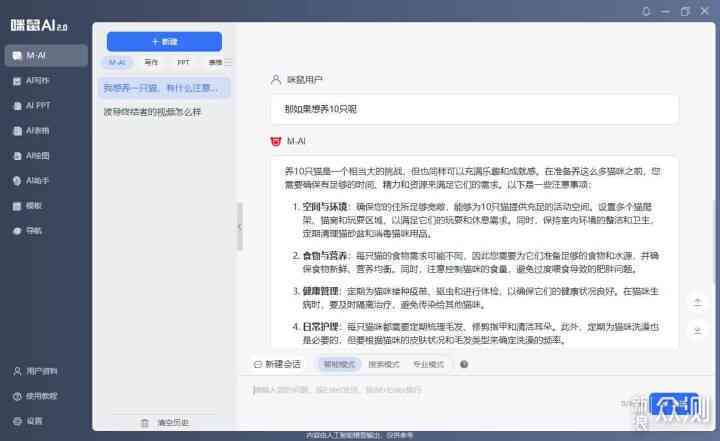This screenshot has width=720, height=441.
Task: Open AI表格 in the left sidebar
Action: (31, 131)
